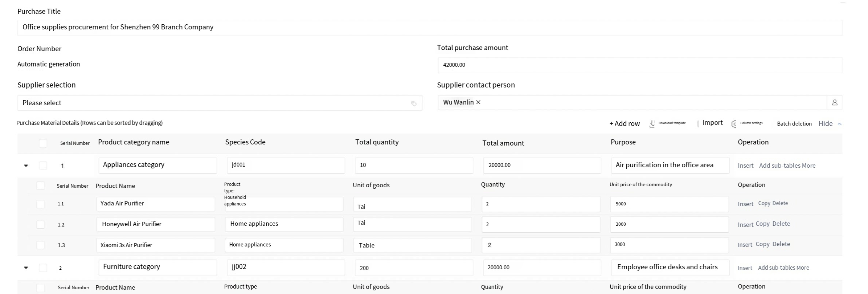Select the Honeywell Air Purifier row checkbox
The image size is (868, 294).
(x=40, y=225)
